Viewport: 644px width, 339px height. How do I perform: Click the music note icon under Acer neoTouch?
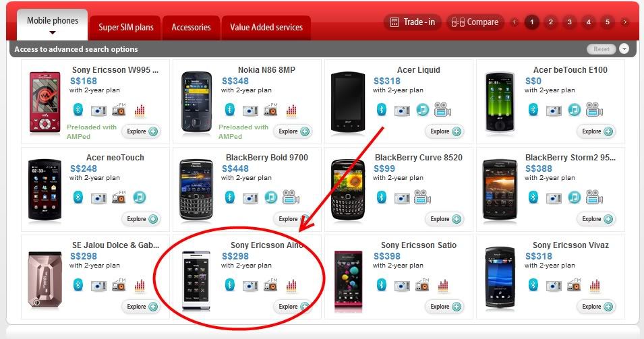click(x=139, y=197)
